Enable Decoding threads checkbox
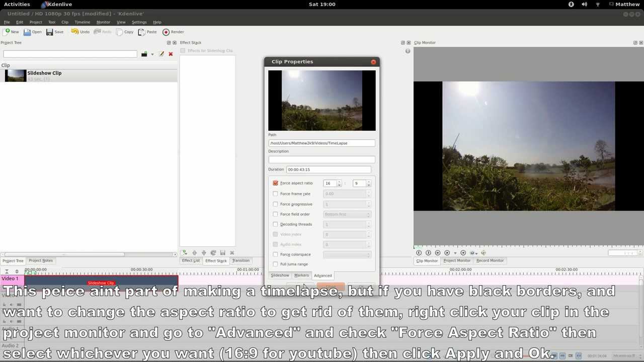 [275, 224]
